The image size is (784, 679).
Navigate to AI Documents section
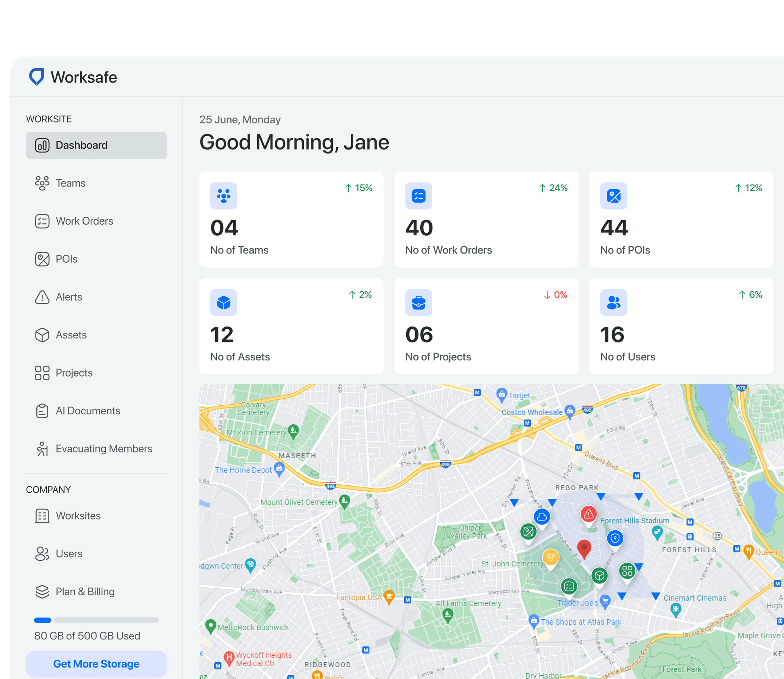coord(88,411)
